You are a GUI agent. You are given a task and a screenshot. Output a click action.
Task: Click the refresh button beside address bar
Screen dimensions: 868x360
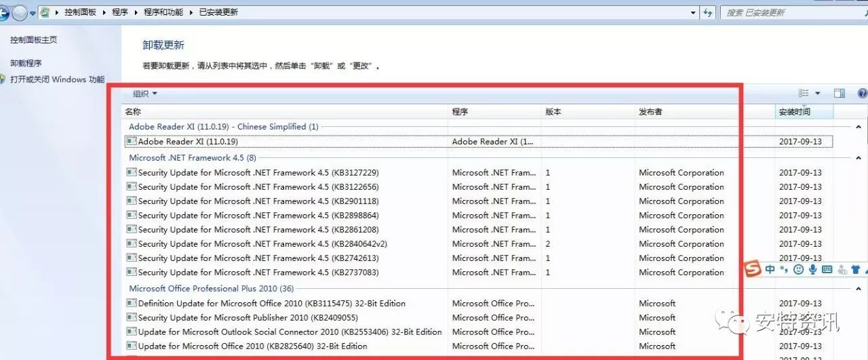pyautogui.click(x=708, y=12)
